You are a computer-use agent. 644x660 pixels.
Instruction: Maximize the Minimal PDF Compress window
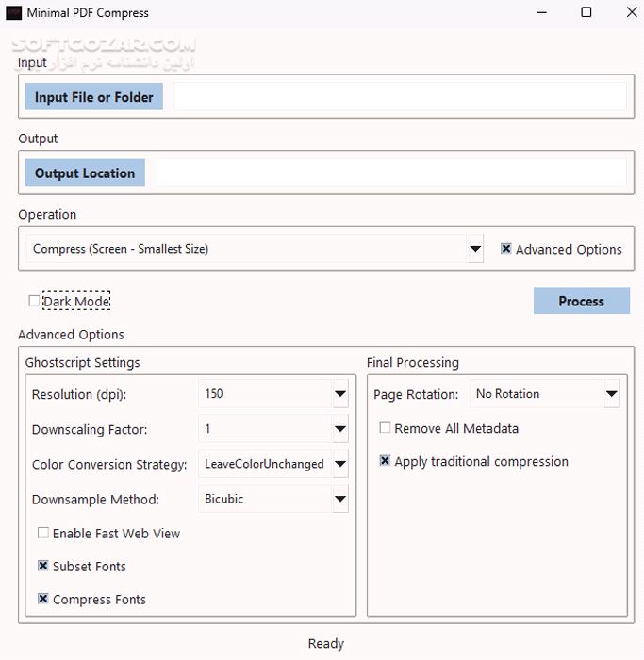(586, 12)
